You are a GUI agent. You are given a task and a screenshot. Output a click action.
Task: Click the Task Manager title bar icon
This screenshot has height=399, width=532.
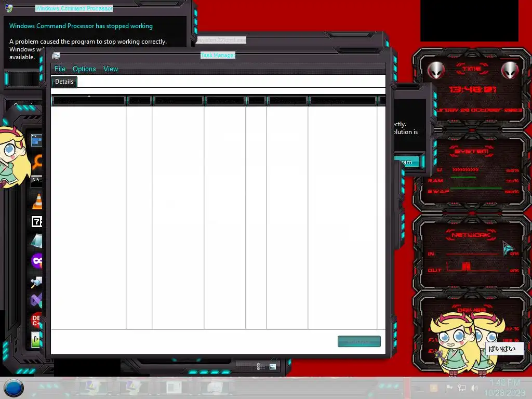[x=56, y=56]
